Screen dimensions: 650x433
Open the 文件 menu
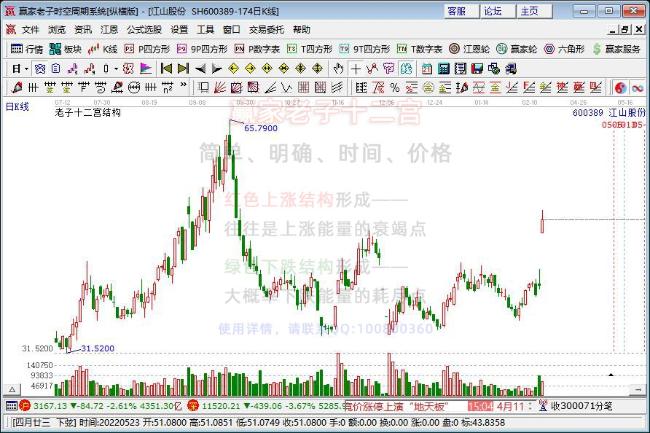tap(30, 29)
